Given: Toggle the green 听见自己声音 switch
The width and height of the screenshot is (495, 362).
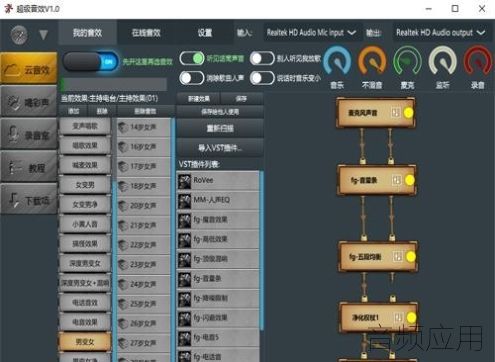Looking at the screenshot, I should click(x=192, y=59).
